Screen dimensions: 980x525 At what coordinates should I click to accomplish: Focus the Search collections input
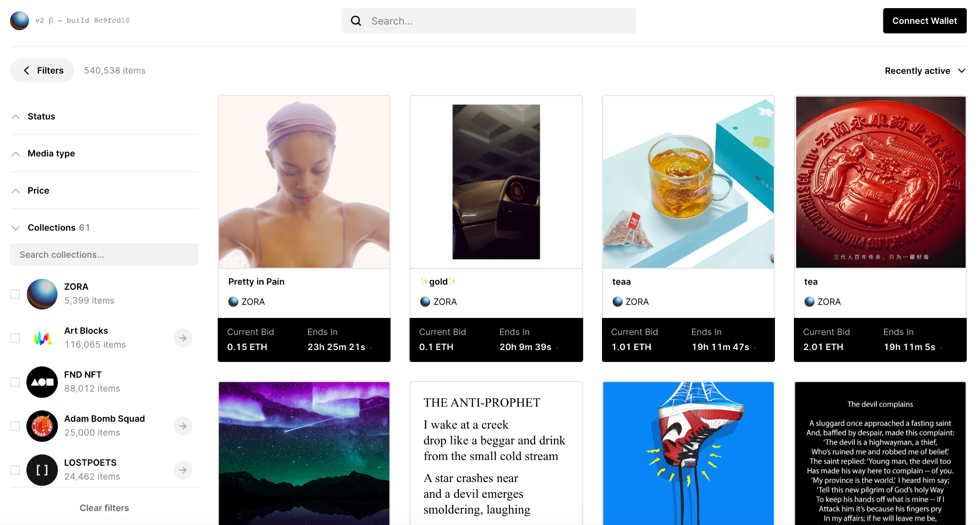pos(104,254)
